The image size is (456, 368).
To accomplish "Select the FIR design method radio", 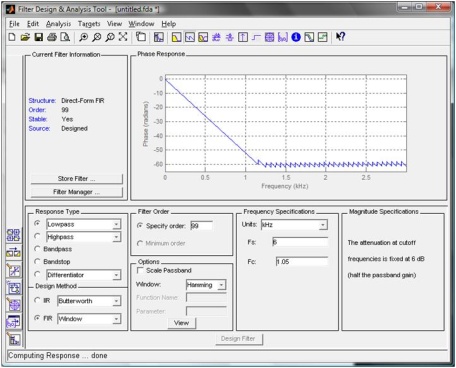I will pos(37,318).
